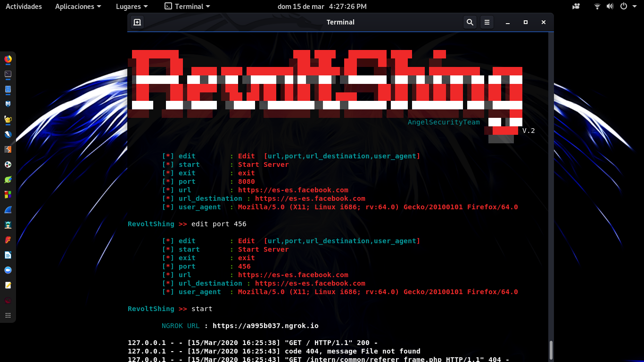Click the port value 456
The width and height of the screenshot is (644, 362).
coord(244,266)
